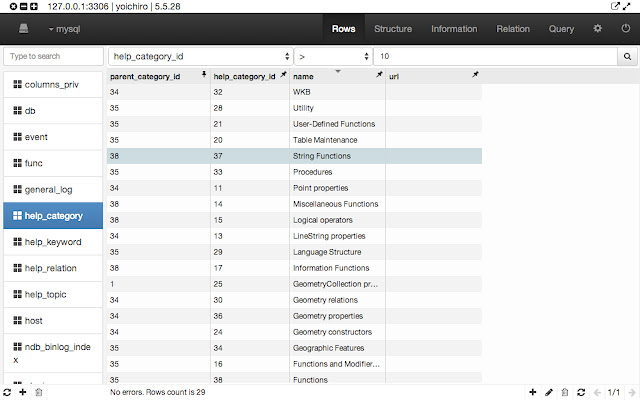Switch to the Query tab
The height and width of the screenshot is (400, 640).
pos(561,29)
